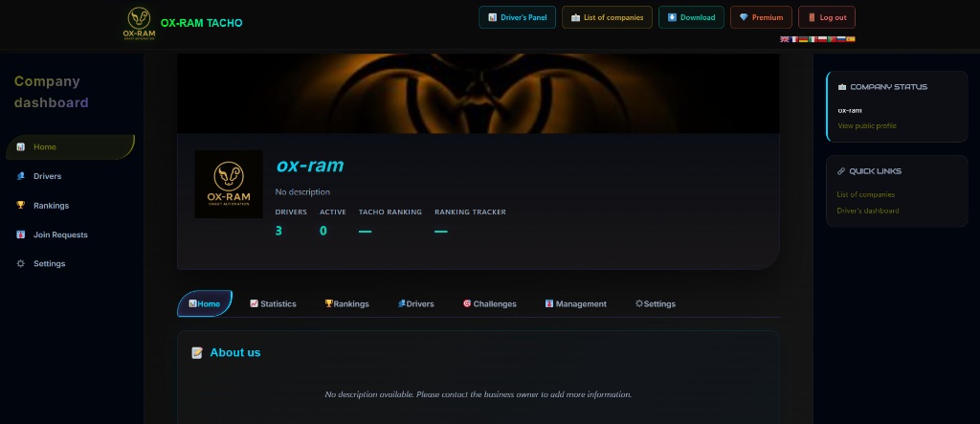Follow the View public profile link
Viewport: 980px width, 424px height.
click(x=867, y=125)
